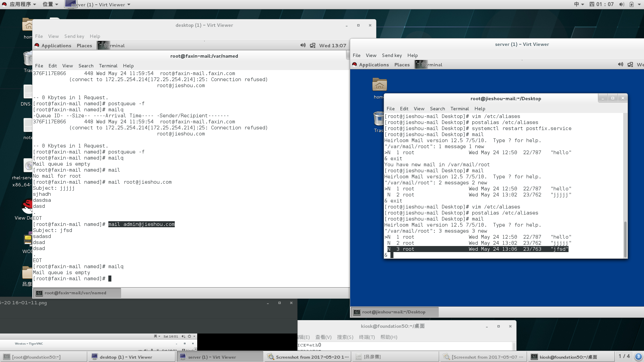
Task: Open Places menu in desktop guest panel
Action: [x=84, y=46]
